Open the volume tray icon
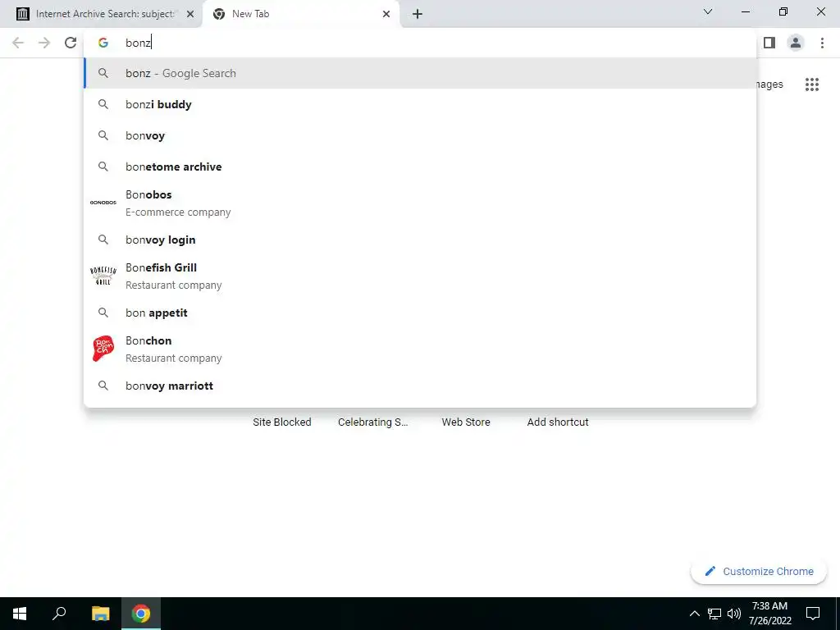Viewport: 840px width, 630px height. point(734,614)
